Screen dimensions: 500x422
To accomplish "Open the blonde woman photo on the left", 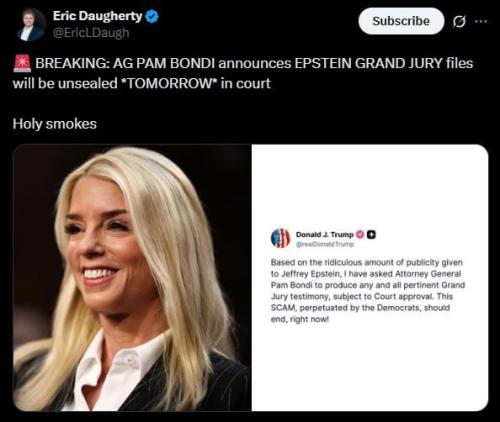I will click(132, 278).
